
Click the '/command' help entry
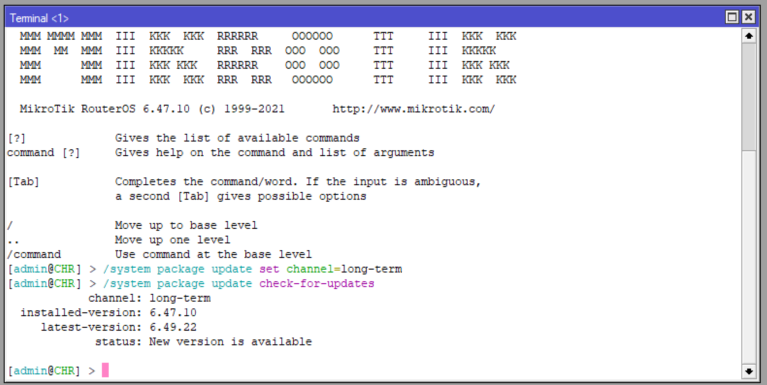coord(34,255)
